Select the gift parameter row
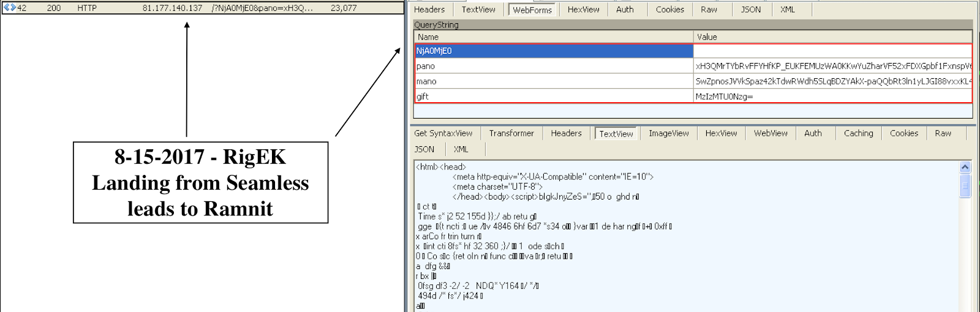The height and width of the screenshot is (312, 980). [x=693, y=96]
